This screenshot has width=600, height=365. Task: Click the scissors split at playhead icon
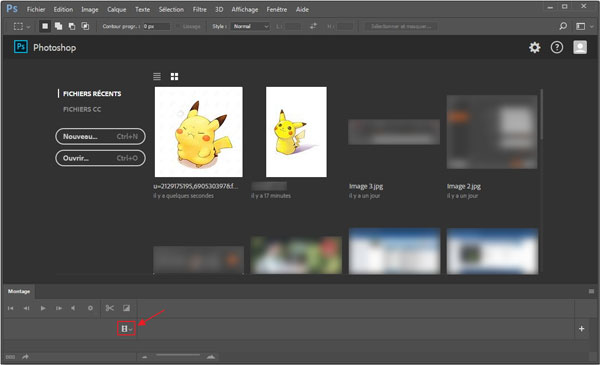110,308
